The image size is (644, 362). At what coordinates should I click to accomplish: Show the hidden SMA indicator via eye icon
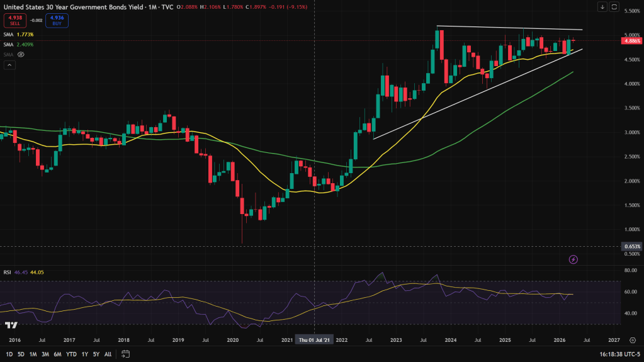(21, 55)
